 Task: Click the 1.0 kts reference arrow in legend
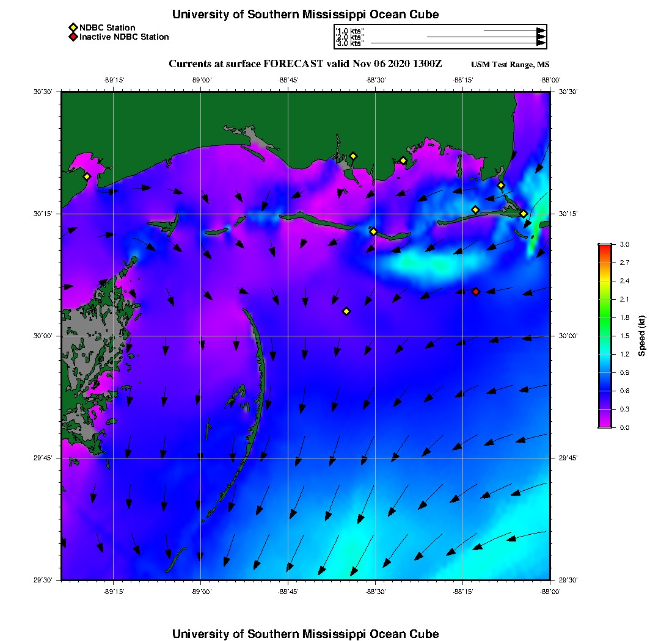(x=515, y=31)
